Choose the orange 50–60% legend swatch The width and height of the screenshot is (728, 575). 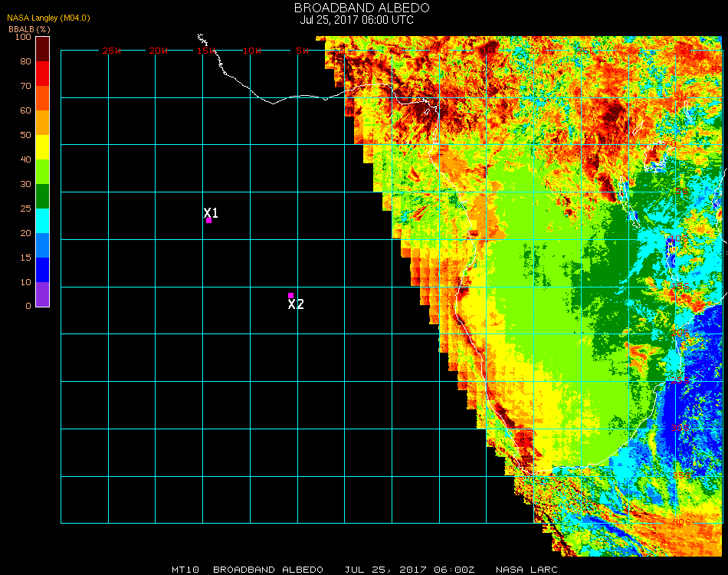43,122
